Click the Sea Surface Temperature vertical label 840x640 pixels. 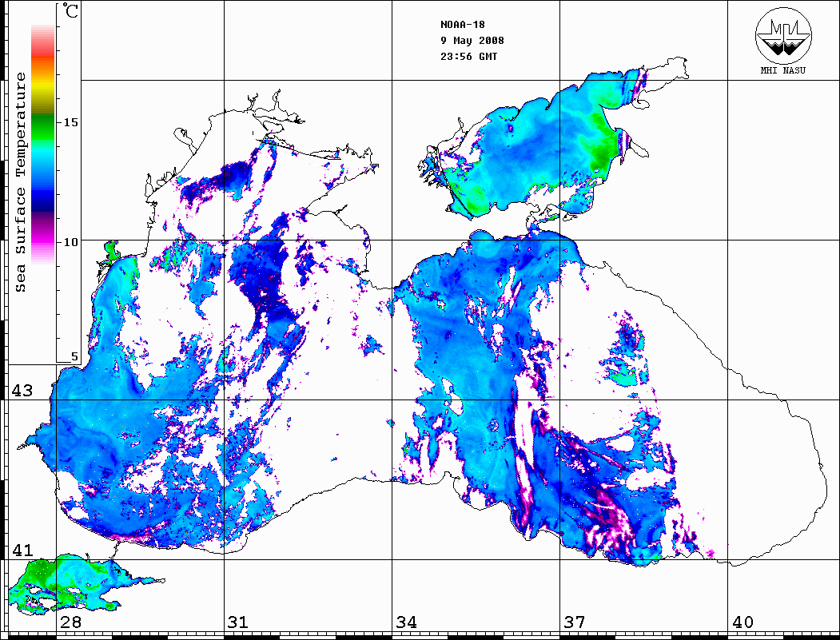[20, 182]
